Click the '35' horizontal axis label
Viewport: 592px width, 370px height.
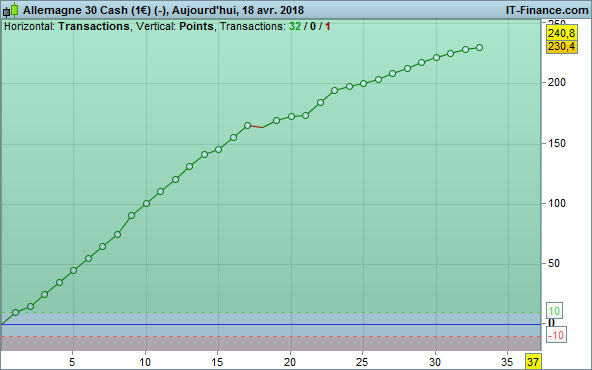[x=507, y=362]
